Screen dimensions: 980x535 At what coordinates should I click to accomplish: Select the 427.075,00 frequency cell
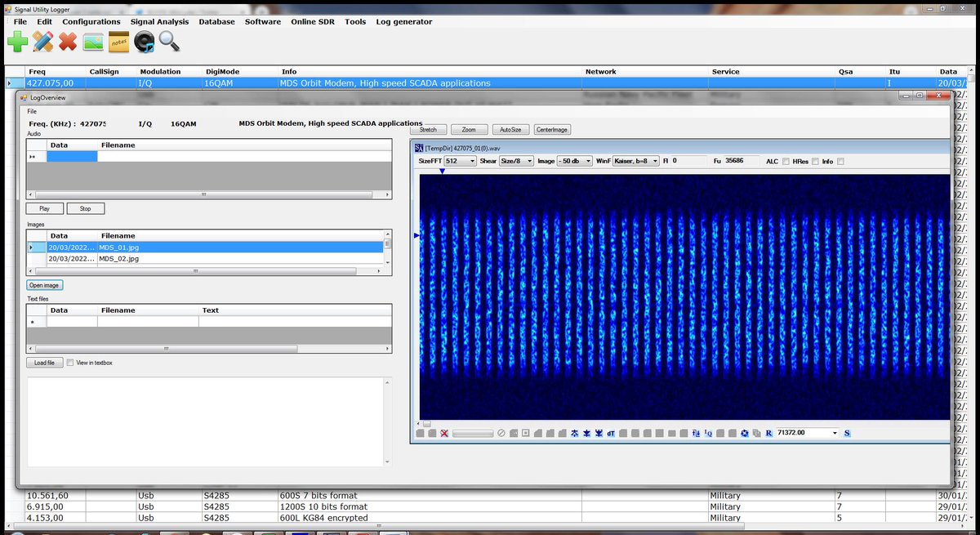point(56,83)
